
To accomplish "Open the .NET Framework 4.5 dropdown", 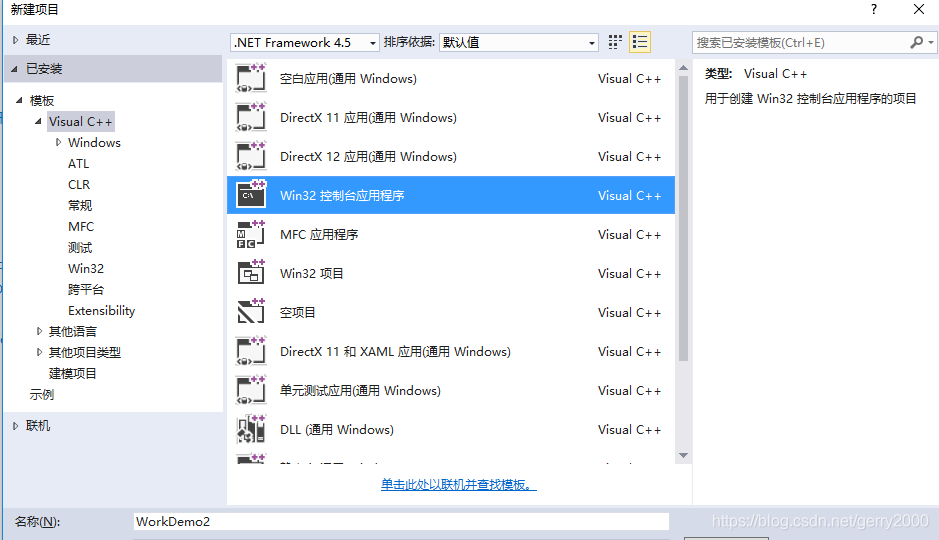I will click(x=305, y=43).
